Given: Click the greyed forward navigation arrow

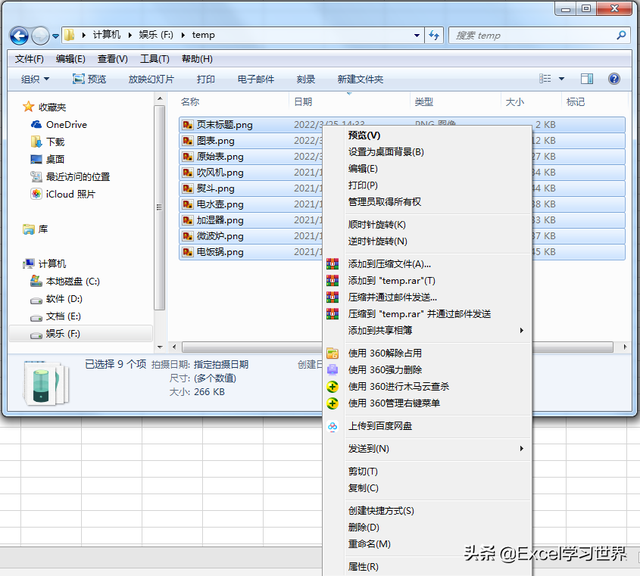Looking at the screenshot, I should point(40,36).
